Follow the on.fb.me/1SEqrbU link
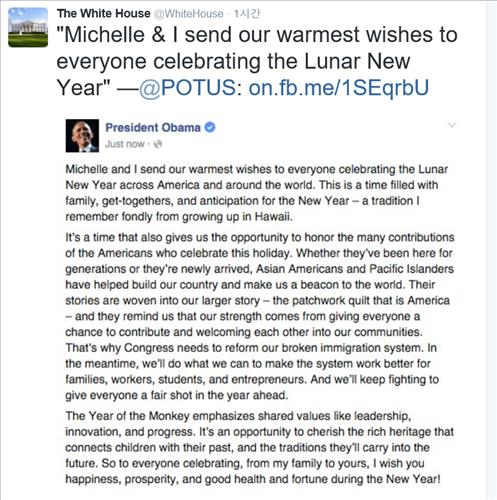This screenshot has width=497, height=500. pyautogui.click(x=338, y=88)
